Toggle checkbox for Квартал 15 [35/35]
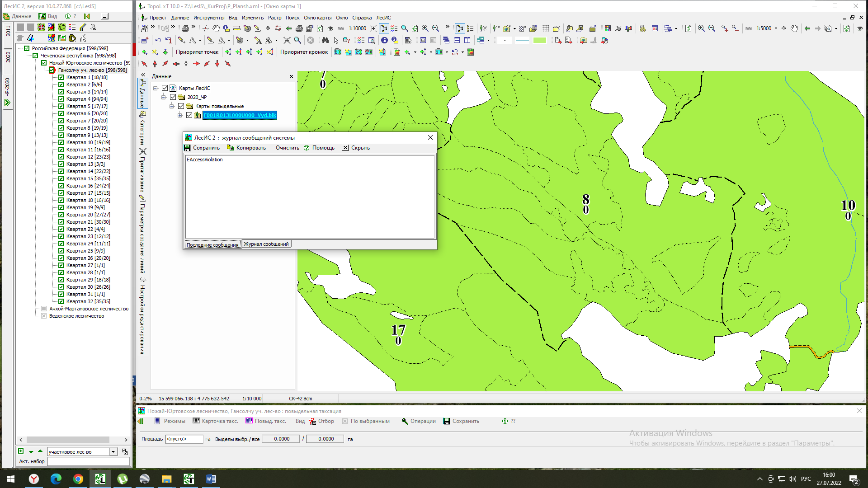The height and width of the screenshot is (488, 868). point(61,178)
